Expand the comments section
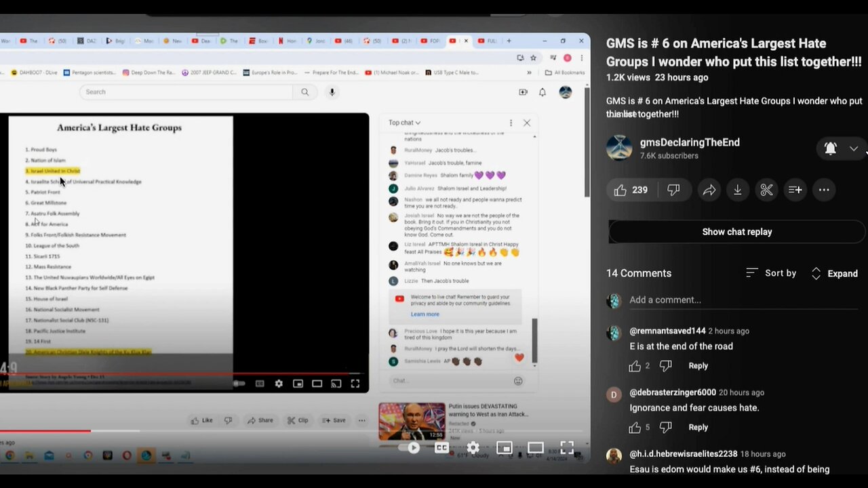 [834, 273]
